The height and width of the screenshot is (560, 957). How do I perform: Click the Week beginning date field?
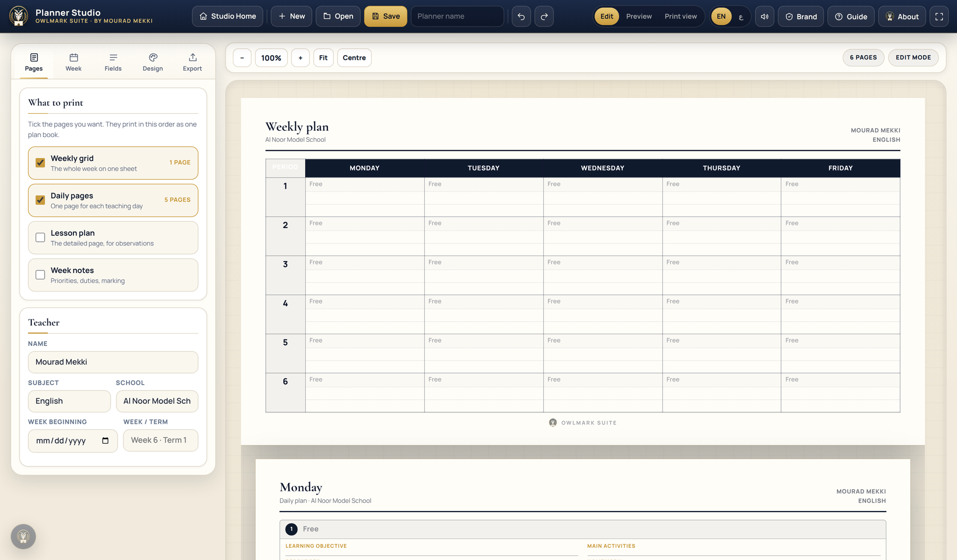(x=73, y=440)
